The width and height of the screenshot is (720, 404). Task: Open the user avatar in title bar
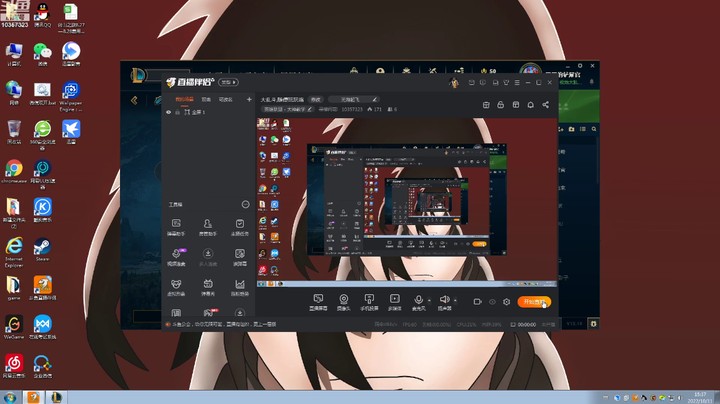[x=454, y=83]
